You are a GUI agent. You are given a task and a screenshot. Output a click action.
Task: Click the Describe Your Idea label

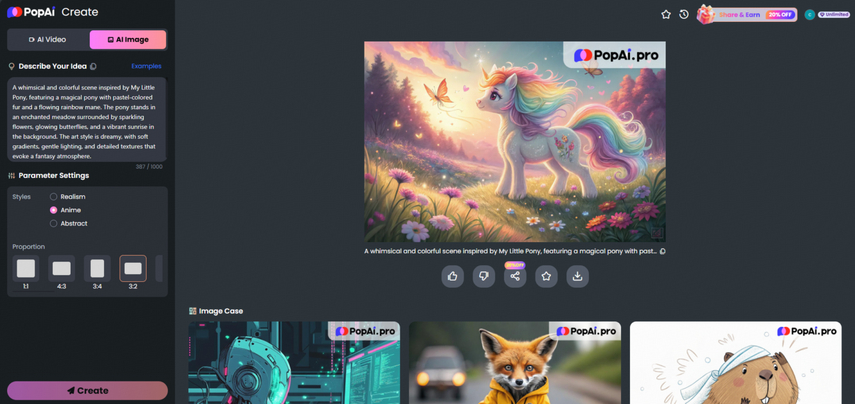52,67
